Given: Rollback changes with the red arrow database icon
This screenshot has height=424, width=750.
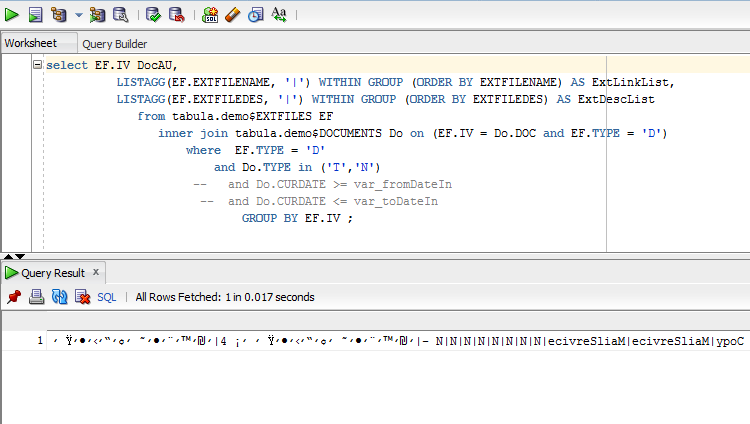Looking at the screenshot, I should click(176, 14).
